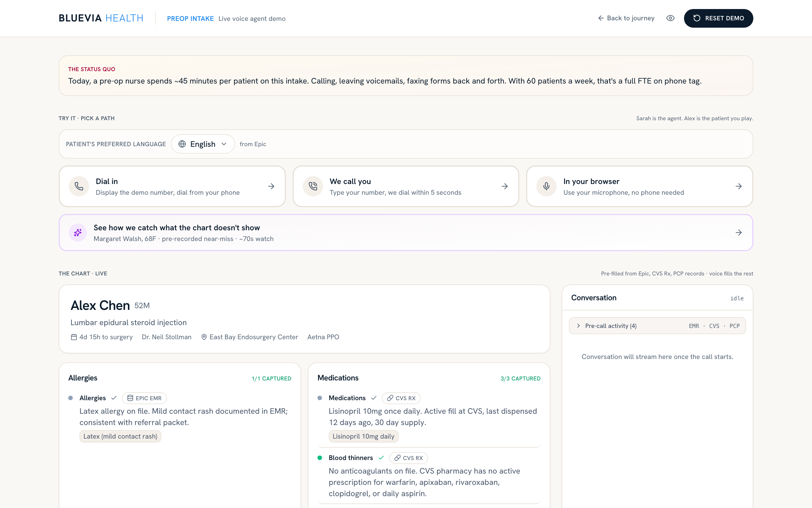Choose the Dial in path
This screenshot has width=812, height=508.
tap(172, 186)
